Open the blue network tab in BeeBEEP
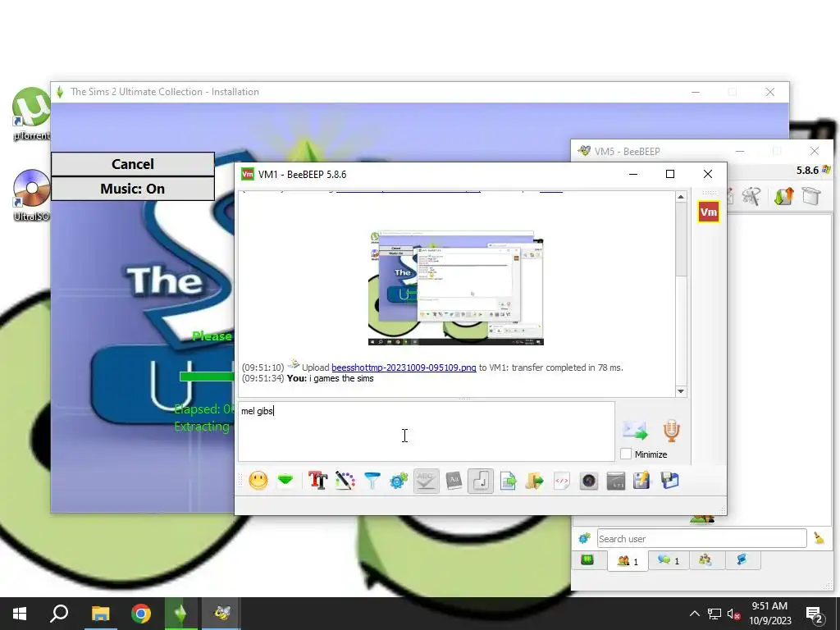 tap(742, 560)
